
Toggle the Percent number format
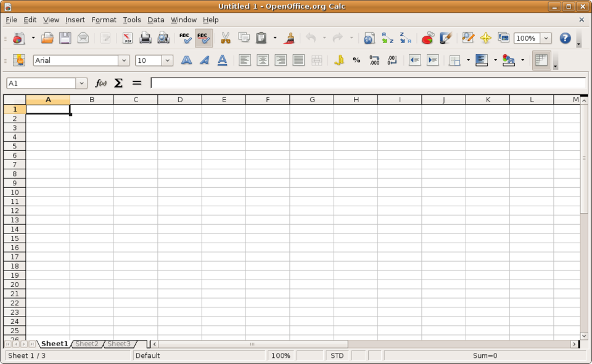(355, 60)
